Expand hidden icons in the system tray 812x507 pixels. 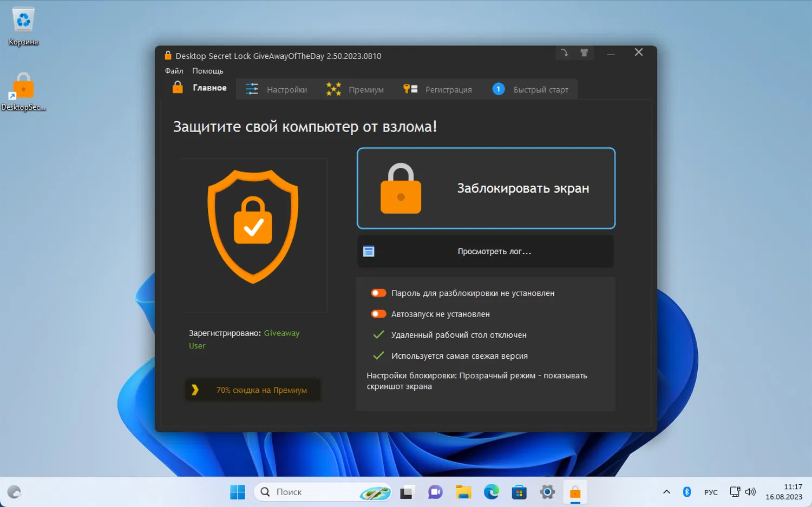tap(666, 492)
